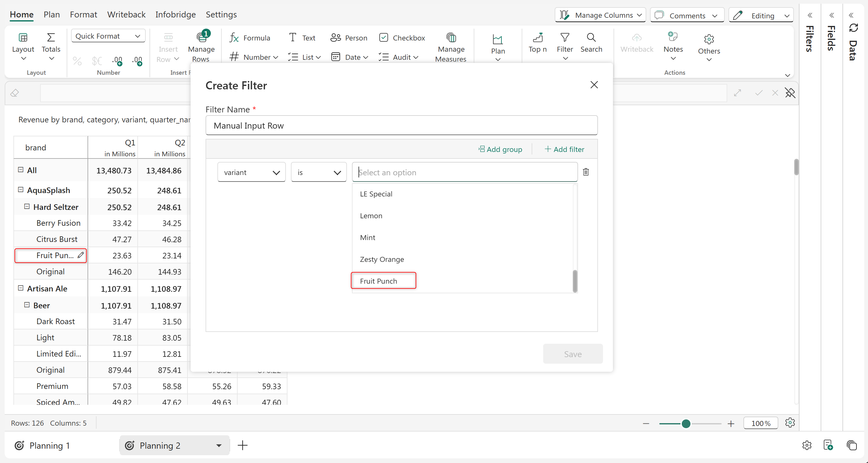This screenshot has width=868, height=463.
Task: Collapse the Hard Seltzer category row
Action: pos(27,206)
